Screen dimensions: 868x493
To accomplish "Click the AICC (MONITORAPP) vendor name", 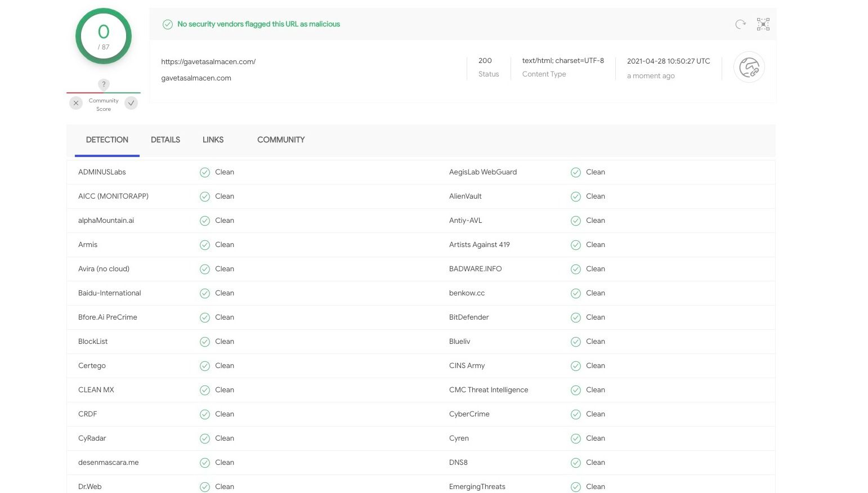I will point(113,196).
